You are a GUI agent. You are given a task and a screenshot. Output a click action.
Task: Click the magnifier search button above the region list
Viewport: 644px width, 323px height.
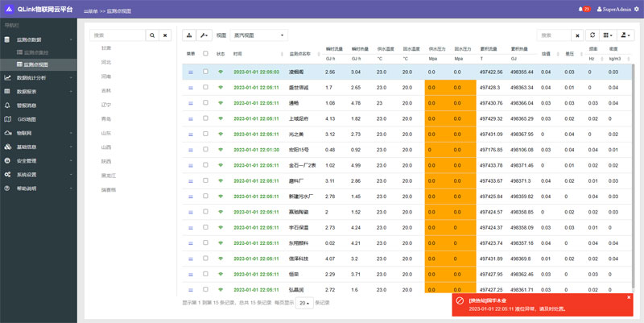coord(151,35)
